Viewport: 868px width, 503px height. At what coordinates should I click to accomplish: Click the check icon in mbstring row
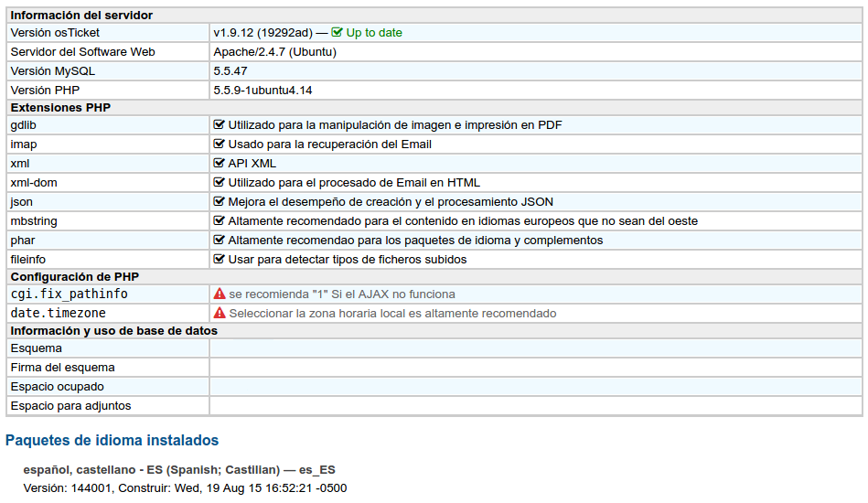pyautogui.click(x=220, y=220)
